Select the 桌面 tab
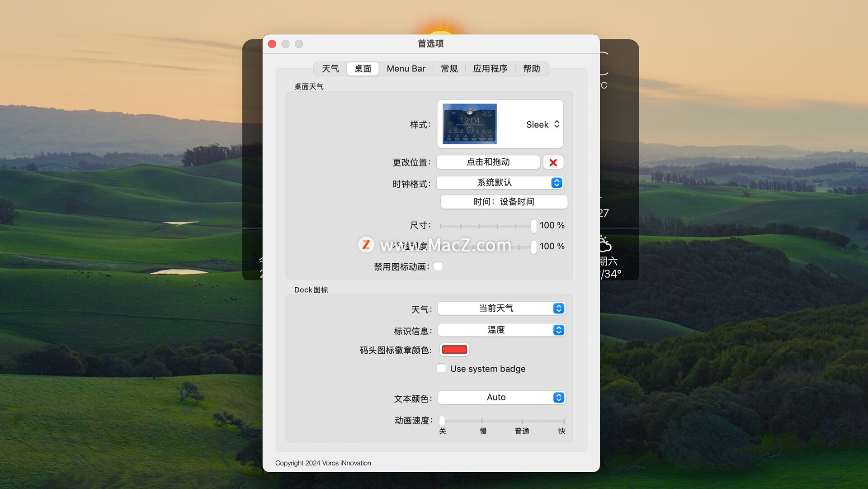The image size is (868, 489). [x=363, y=69]
